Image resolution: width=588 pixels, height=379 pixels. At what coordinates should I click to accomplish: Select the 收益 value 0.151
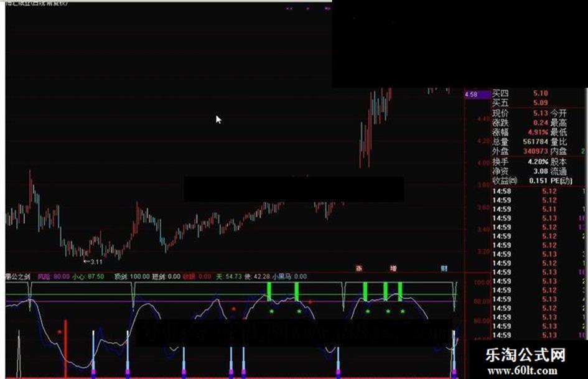(538, 180)
